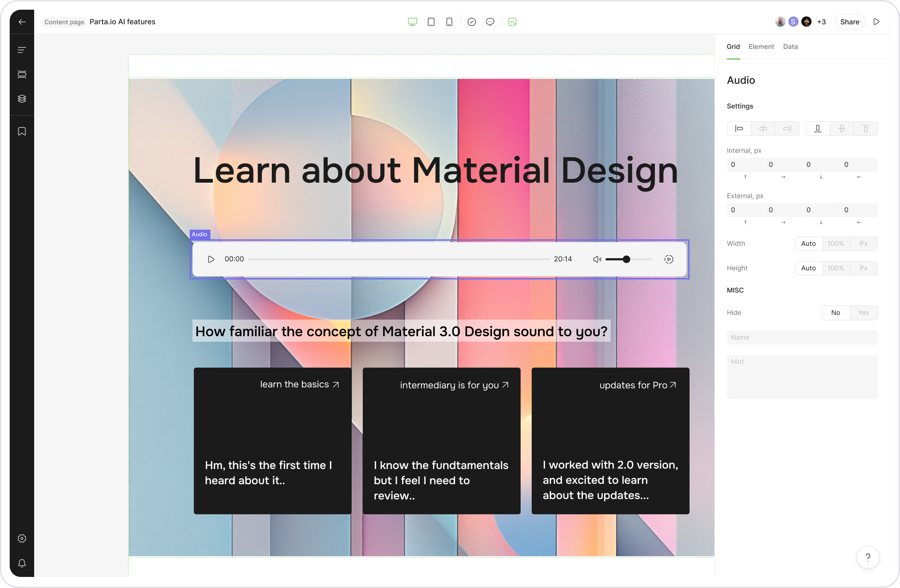Open the notifications bell icon

[22, 563]
